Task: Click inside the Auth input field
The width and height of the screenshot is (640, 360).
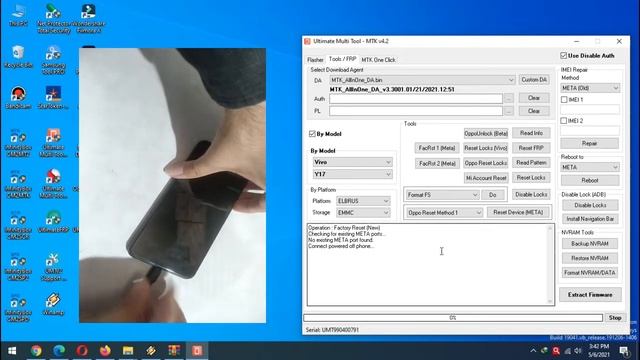Action: [x=416, y=98]
